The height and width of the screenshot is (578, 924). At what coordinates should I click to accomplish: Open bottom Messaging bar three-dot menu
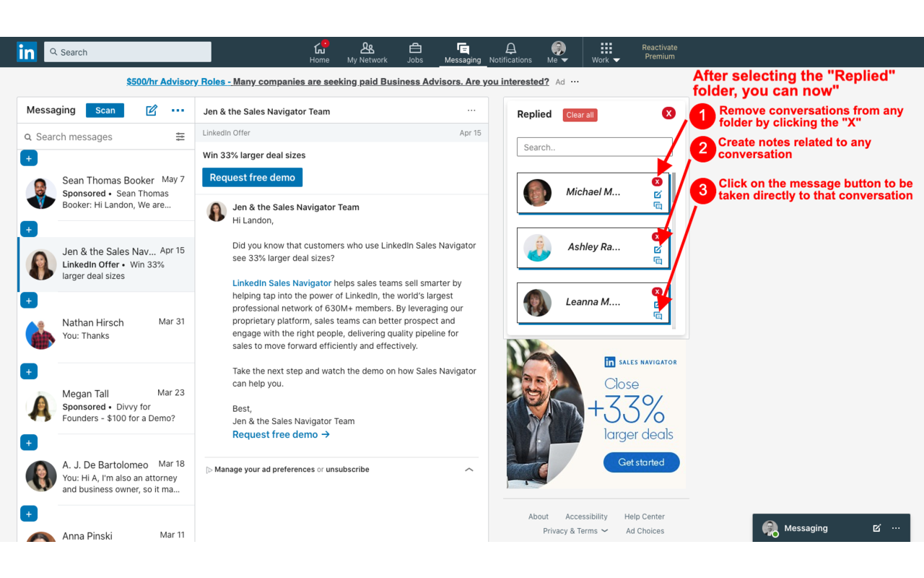click(x=896, y=528)
